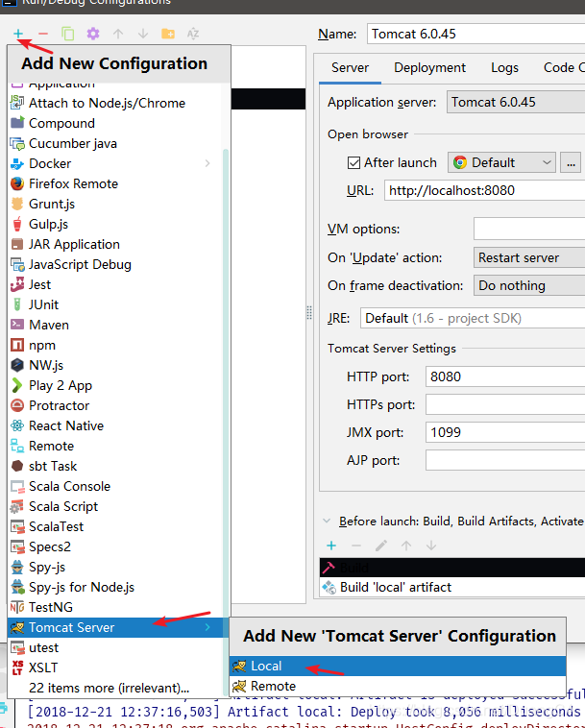Select the Compound configuration type
The height and width of the screenshot is (728, 585).
(115, 123)
